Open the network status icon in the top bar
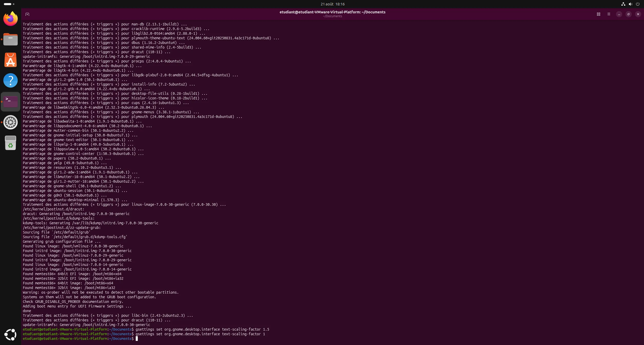 click(623, 4)
